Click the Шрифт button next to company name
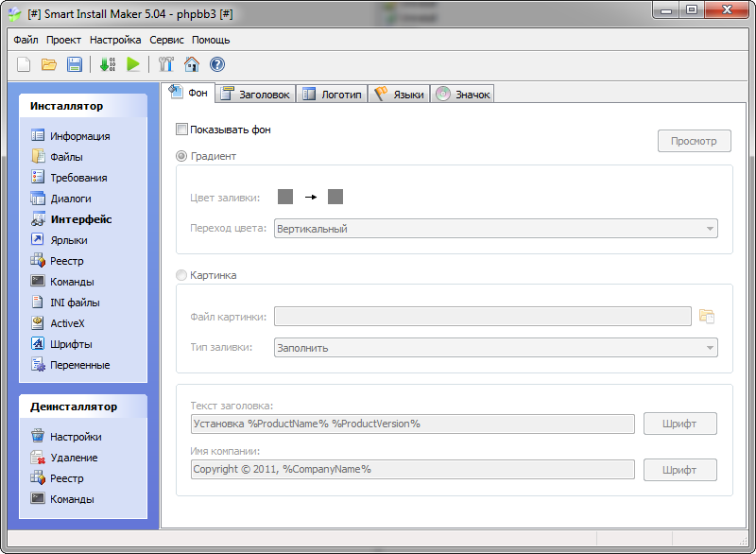The height and width of the screenshot is (554, 756). click(679, 469)
